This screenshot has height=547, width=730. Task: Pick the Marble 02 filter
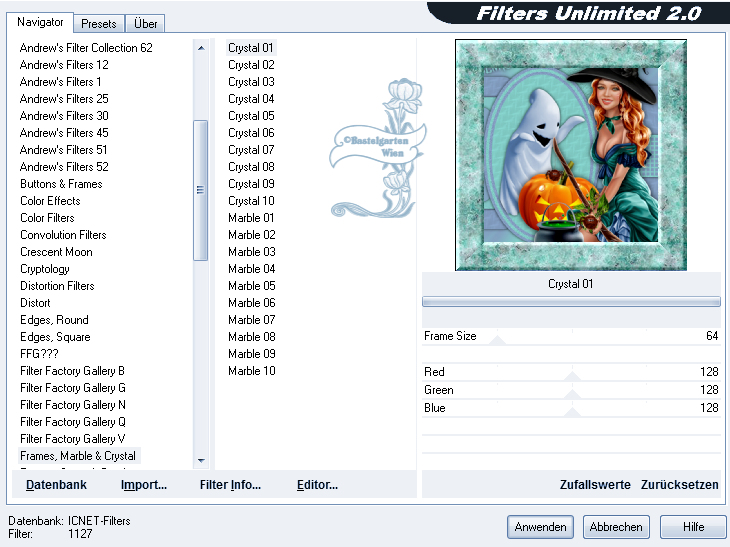[x=252, y=235]
